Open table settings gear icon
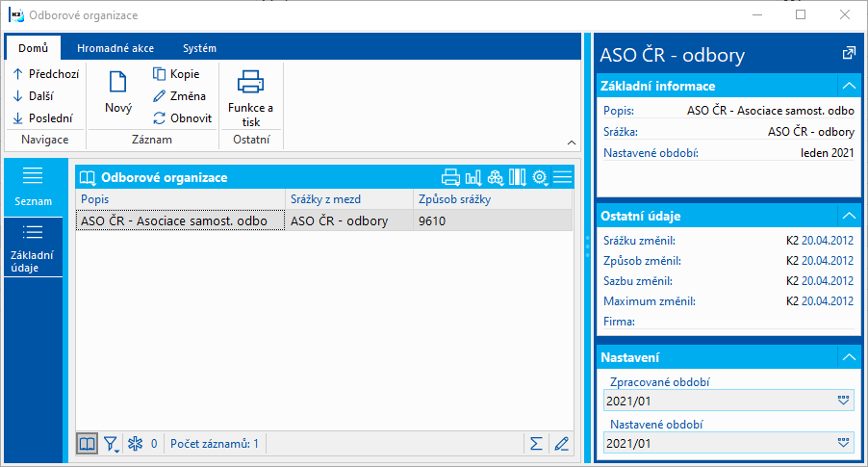 [540, 177]
